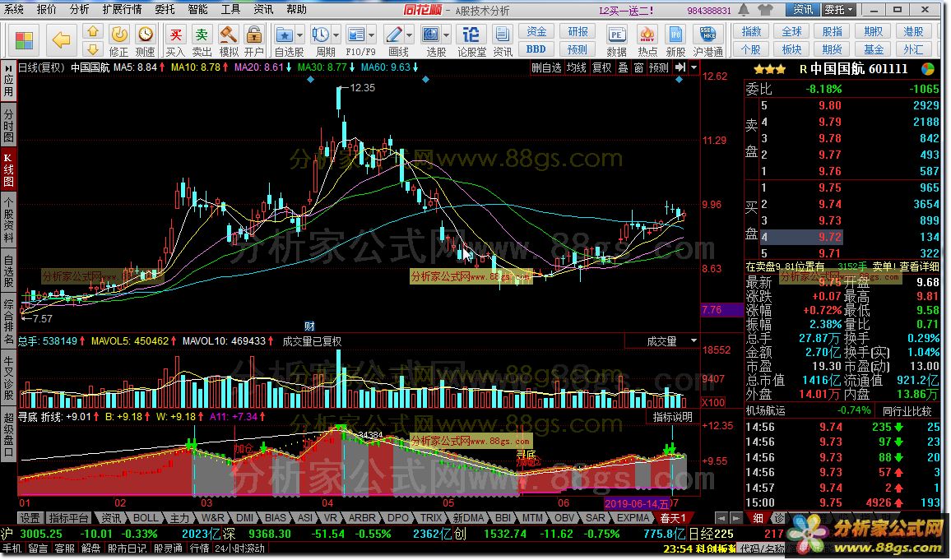Open the 成交量 indicator dropdown
This screenshot has height=560, width=951.
click(x=694, y=341)
